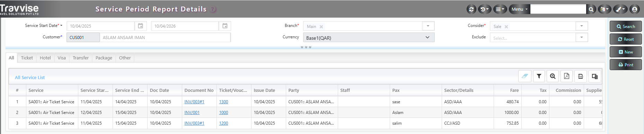
Task: Export the service list to PDF
Action: 567,76
